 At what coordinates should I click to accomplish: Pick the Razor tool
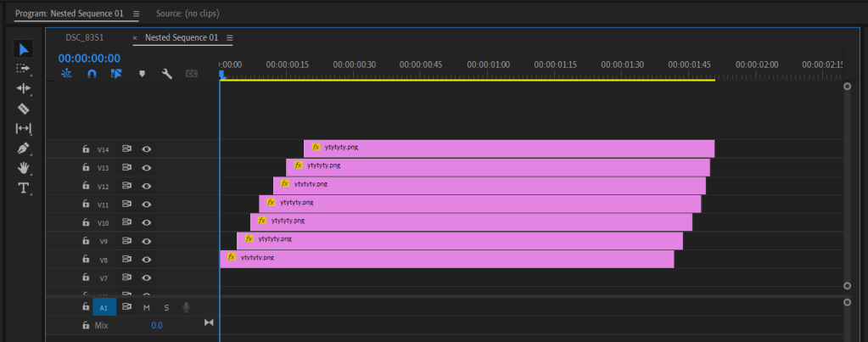point(24,109)
